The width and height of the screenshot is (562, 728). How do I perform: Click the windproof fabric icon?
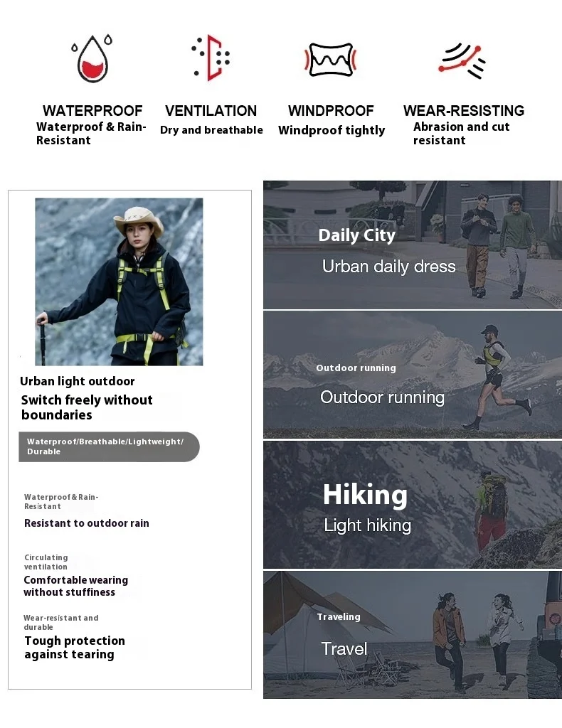pos(330,60)
